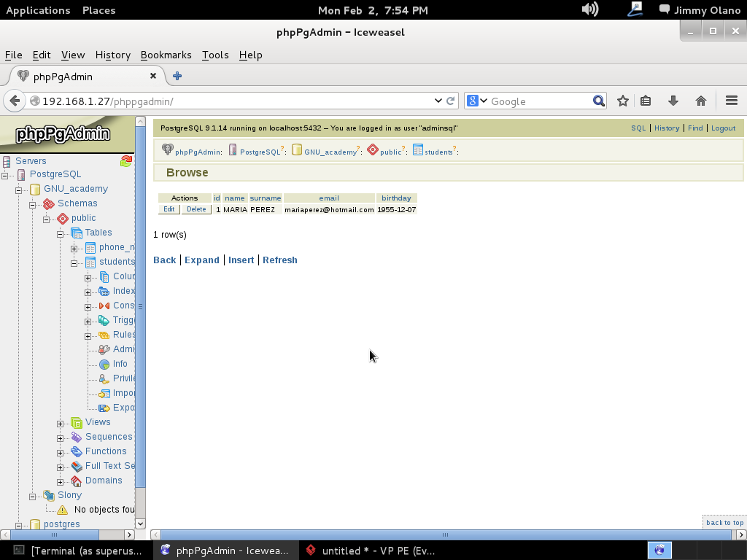Open the History menu in the menu bar

pyautogui.click(x=112, y=55)
